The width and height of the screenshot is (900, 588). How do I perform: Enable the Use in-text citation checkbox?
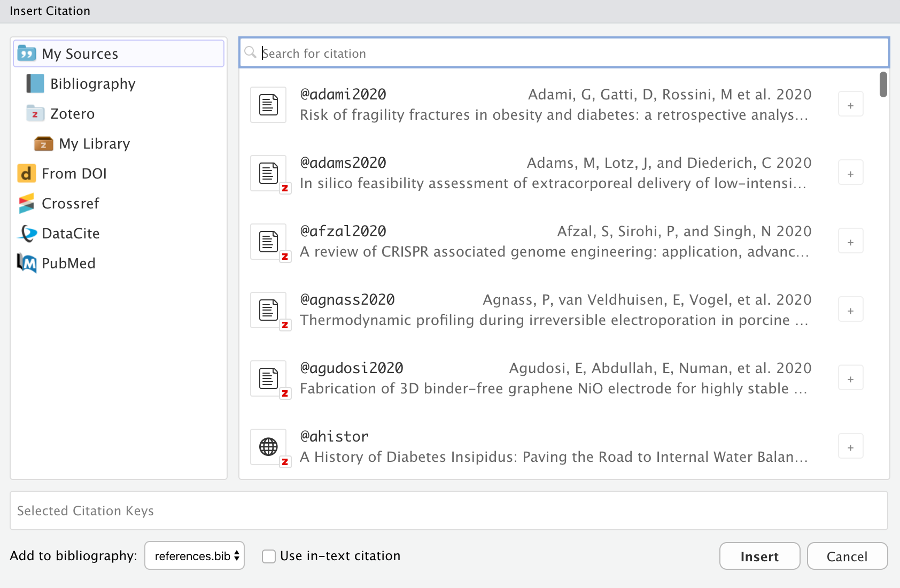point(268,556)
